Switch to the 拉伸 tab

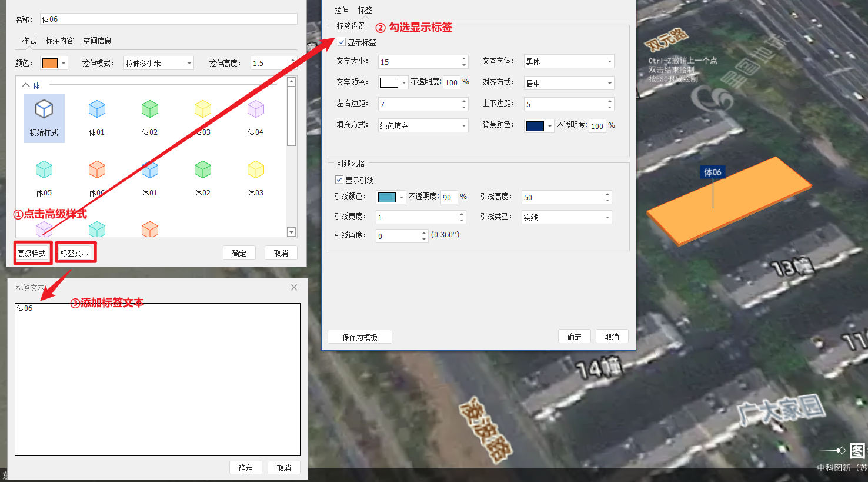pos(341,10)
